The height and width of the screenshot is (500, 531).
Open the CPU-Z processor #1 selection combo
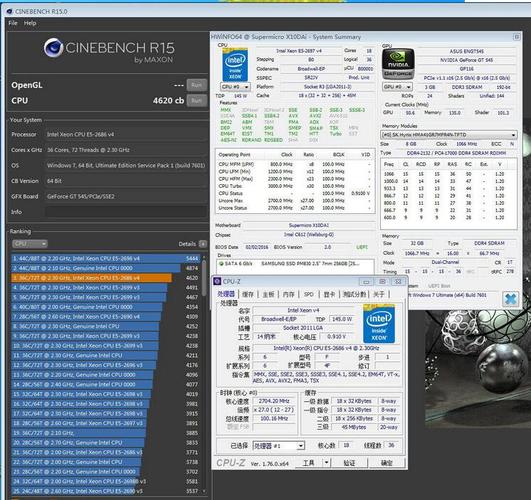click(x=278, y=446)
